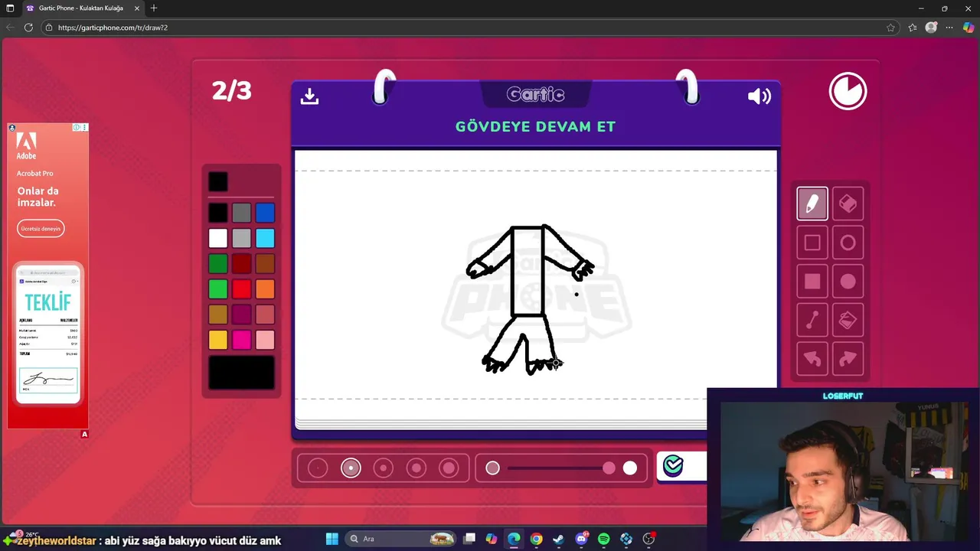Open a new browser tab
Image resolution: width=980 pixels, height=551 pixels.
coord(154,8)
